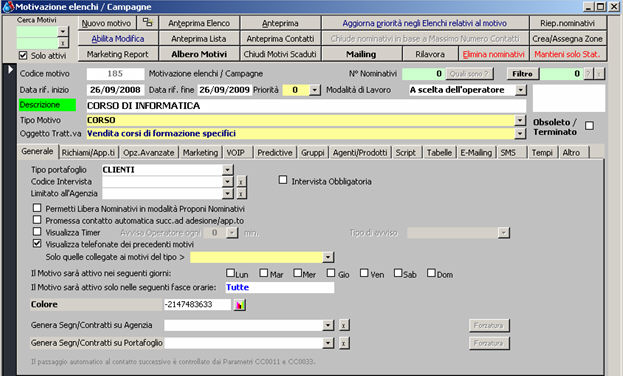Click the Mailing button
Screen dimensions: 623x377
coord(361,54)
